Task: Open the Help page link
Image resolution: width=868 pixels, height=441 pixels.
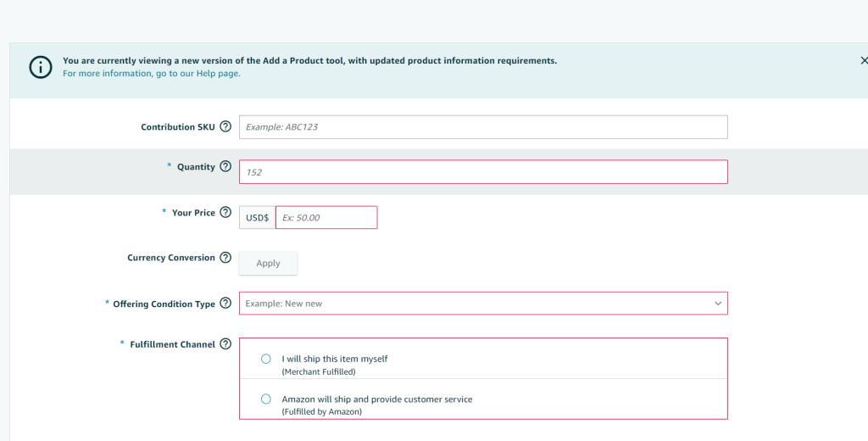Action: point(151,73)
